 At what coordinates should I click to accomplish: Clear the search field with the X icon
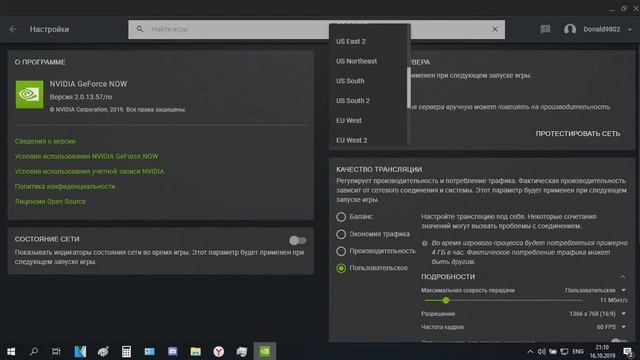pos(495,29)
